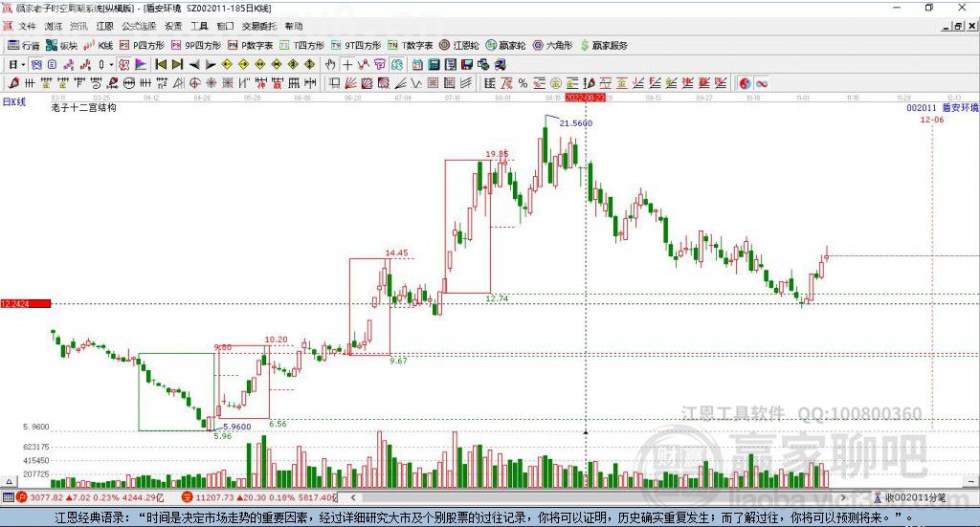
Task: Expand the dropdown arrow beside the candle-style icon
Action: click(111, 64)
